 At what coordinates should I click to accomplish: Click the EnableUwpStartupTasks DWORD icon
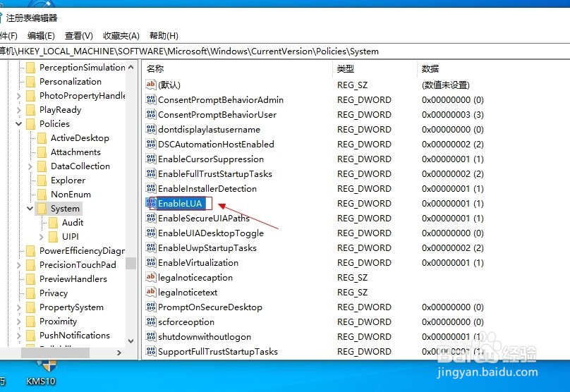click(151, 247)
